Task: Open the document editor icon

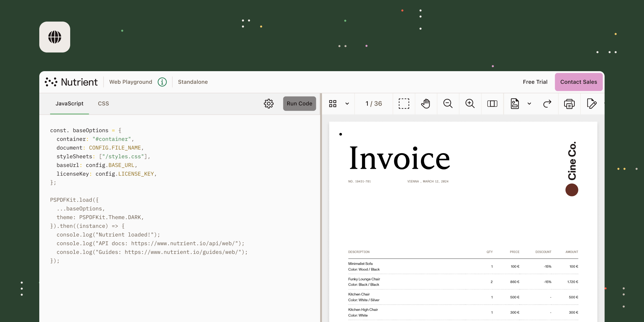Action: click(x=515, y=104)
